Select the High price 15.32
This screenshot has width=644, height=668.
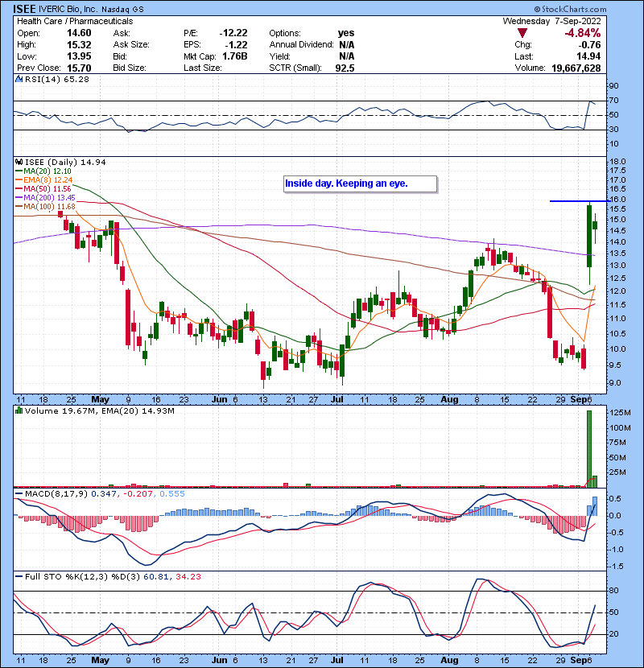[x=79, y=45]
